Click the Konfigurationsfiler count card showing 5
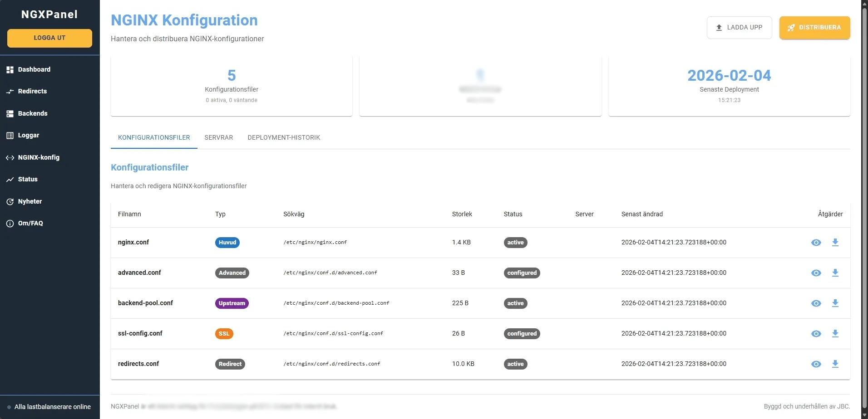 point(232,86)
